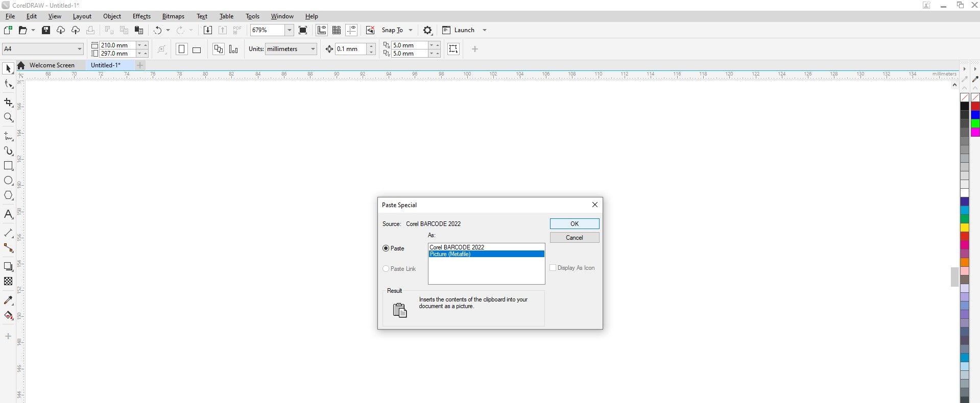Add new document tab with plus
Viewport: 980px width, 403px height.
coord(140,65)
